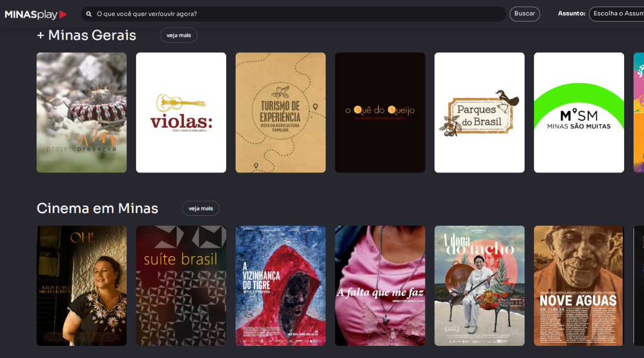Open the Assunto dropdown selector

(x=616, y=14)
